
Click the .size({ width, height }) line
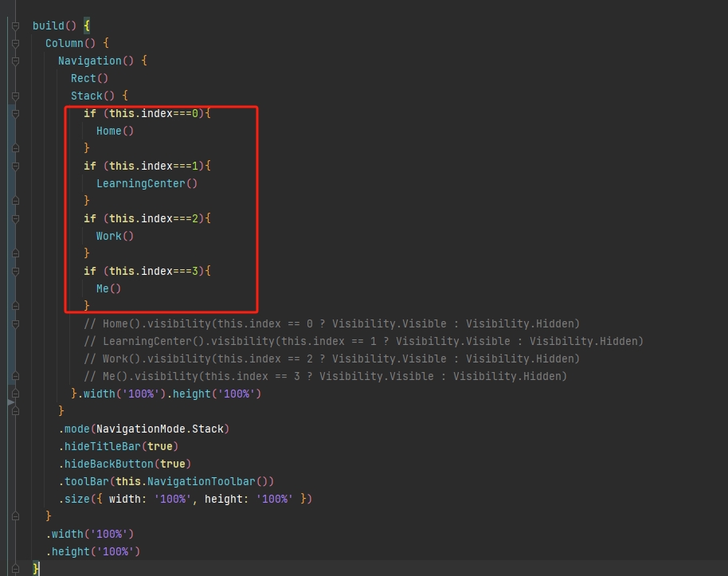point(186,499)
